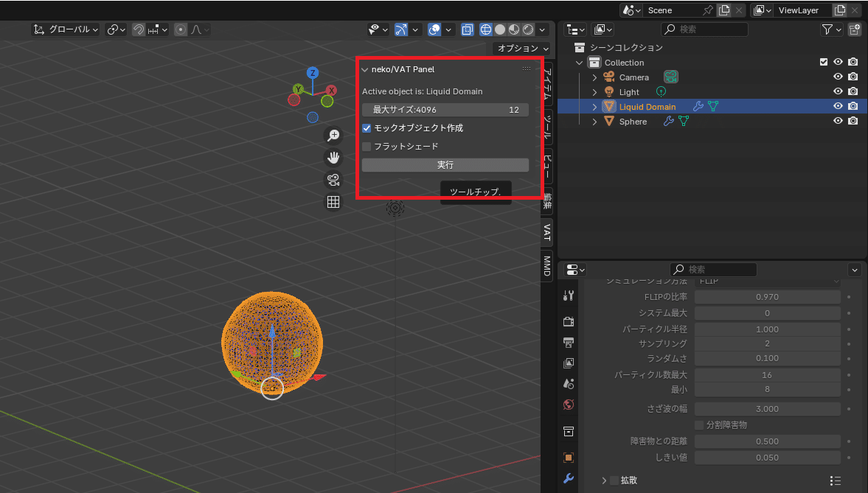Collapse neko/VAT Panel
The width and height of the screenshot is (868, 493).
(x=365, y=70)
